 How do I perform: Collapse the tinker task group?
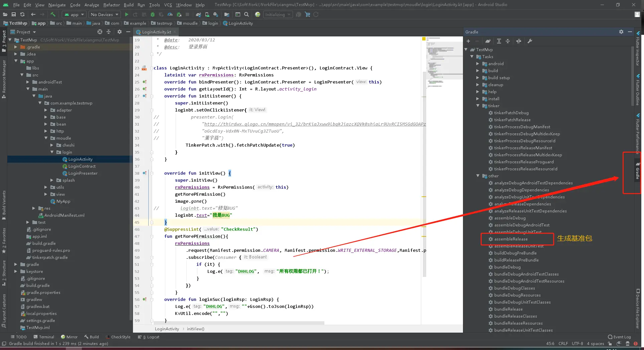point(478,106)
